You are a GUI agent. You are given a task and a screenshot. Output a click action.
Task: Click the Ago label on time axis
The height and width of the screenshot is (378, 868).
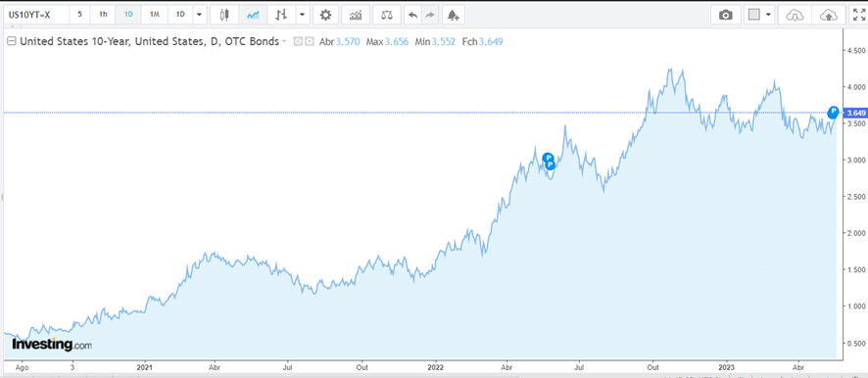tap(22, 367)
